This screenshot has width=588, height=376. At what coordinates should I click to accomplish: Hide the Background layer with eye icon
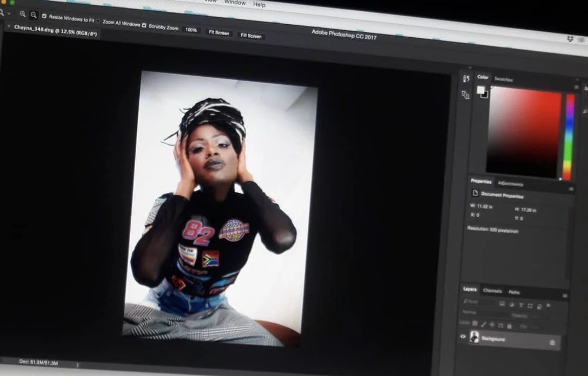point(463,336)
